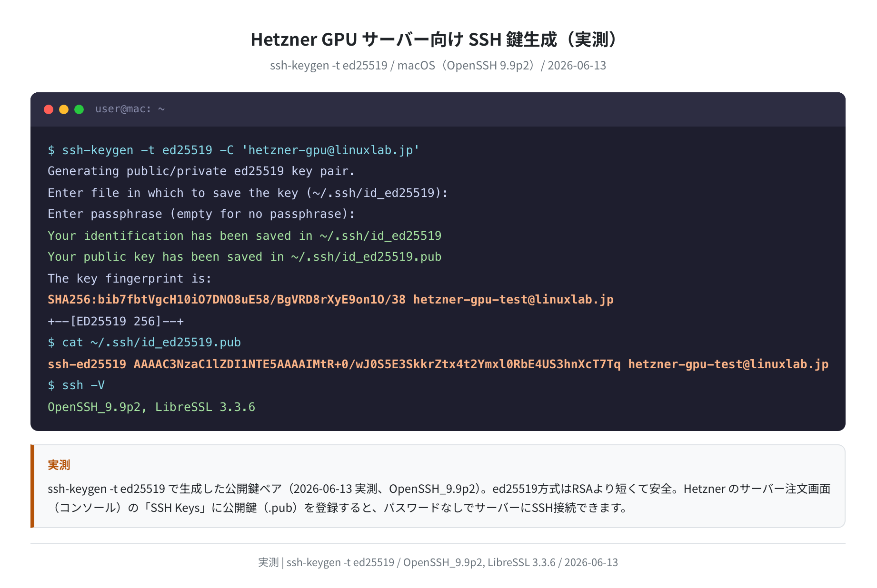Screen dimensions: 877x588
Task: Click the '+--[ED25519 256]--+' randomart header
Action: 116,321
